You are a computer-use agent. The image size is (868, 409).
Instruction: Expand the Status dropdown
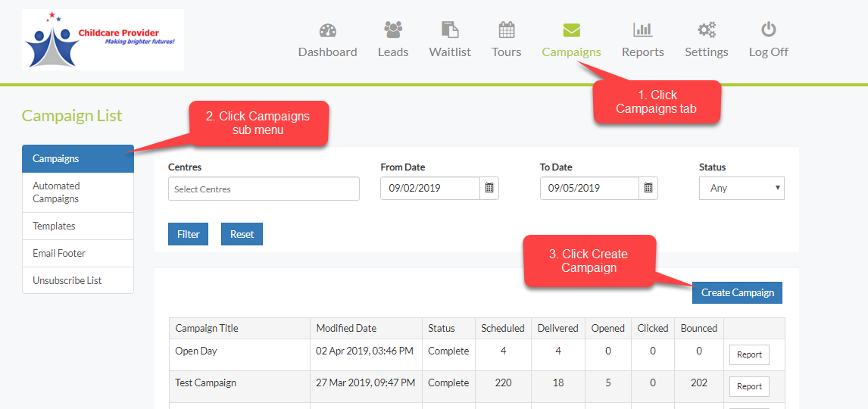coord(742,189)
